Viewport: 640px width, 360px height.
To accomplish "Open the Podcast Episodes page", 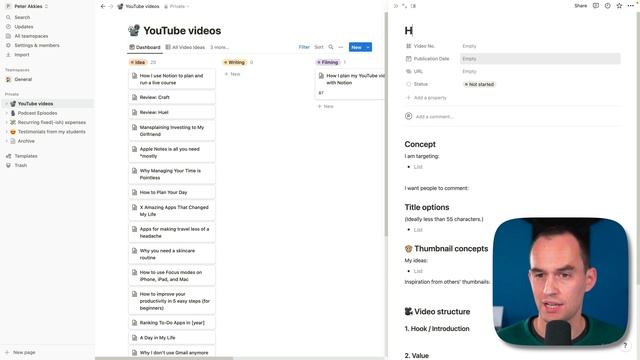I will (37, 113).
